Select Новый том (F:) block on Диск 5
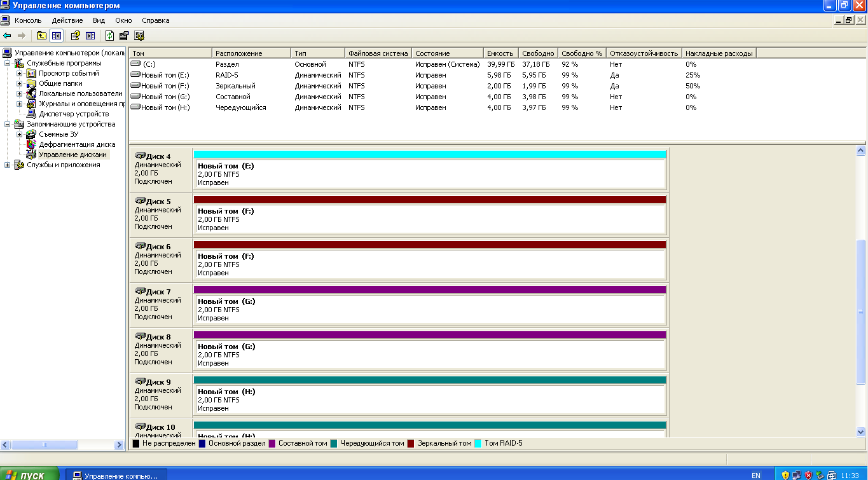Viewport: 868px width, 480px height. click(429, 219)
